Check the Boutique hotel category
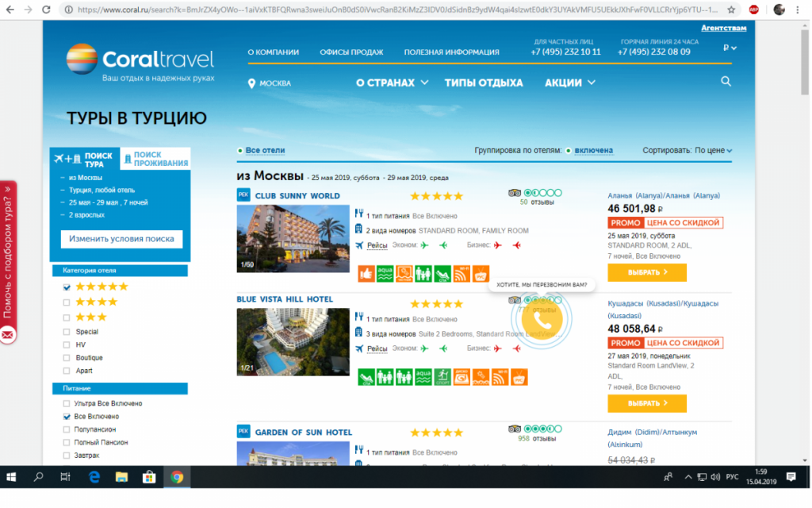 (67, 358)
